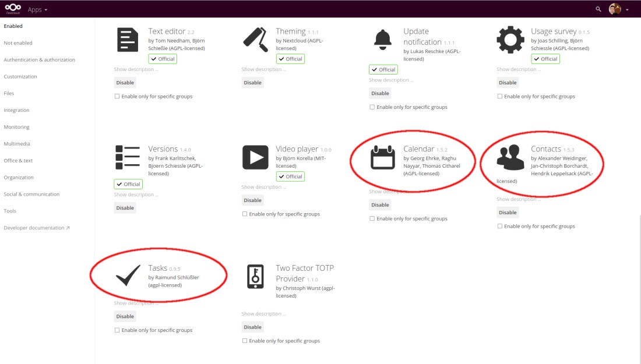Click the Contacts app icon
Viewport: 641px width, 364px height.
[510, 157]
